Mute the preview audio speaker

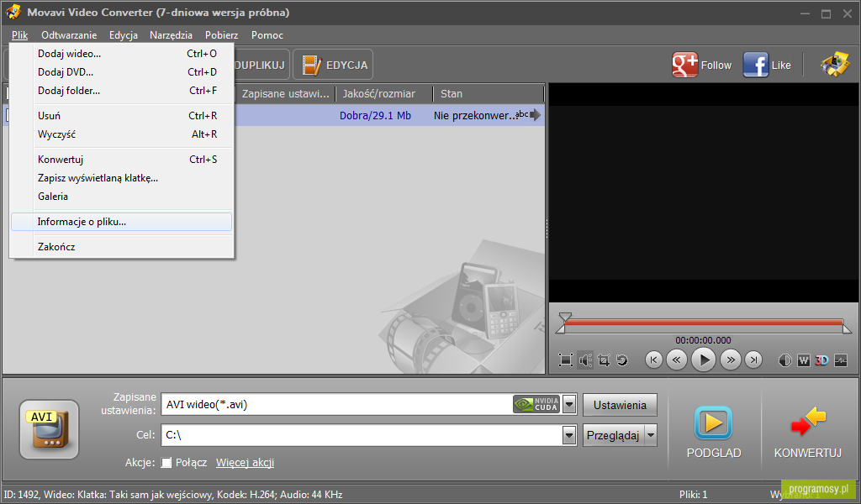[585, 360]
